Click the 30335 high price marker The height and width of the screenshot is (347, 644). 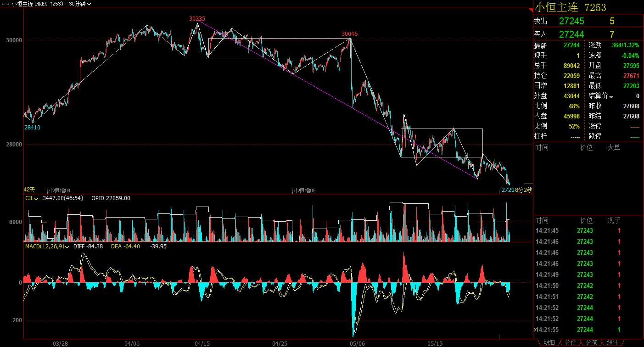pos(197,19)
